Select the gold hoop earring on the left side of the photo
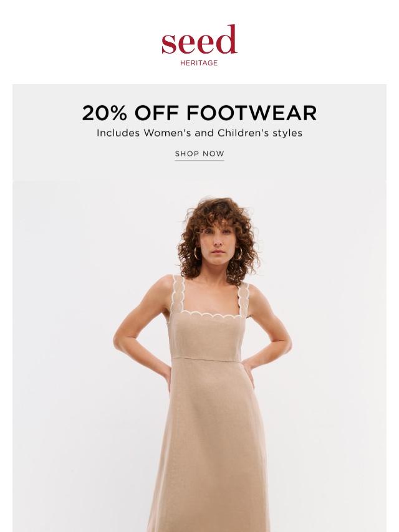The height and width of the screenshot is (532, 399). [x=197, y=254]
